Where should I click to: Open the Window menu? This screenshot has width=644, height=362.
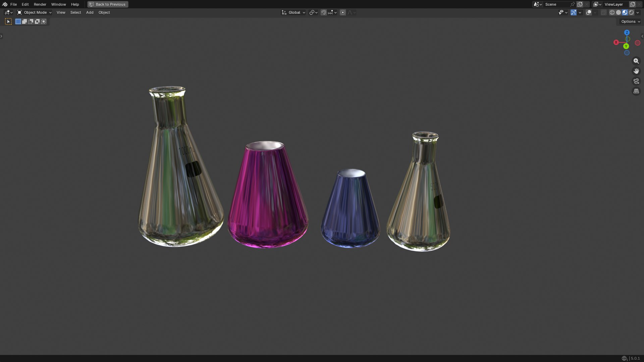[58, 4]
